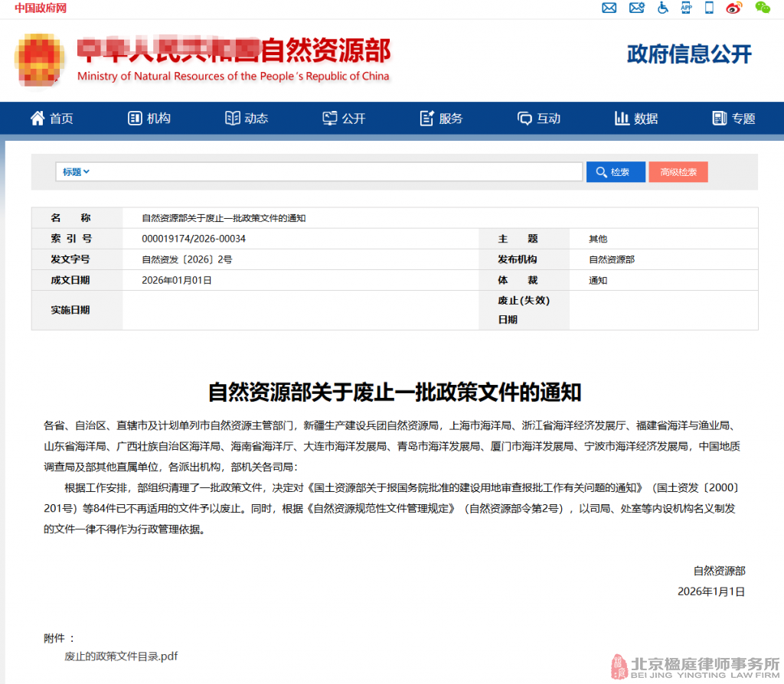Click the form icon beside 服务
This screenshot has width=784, height=684.
pyautogui.click(x=426, y=119)
